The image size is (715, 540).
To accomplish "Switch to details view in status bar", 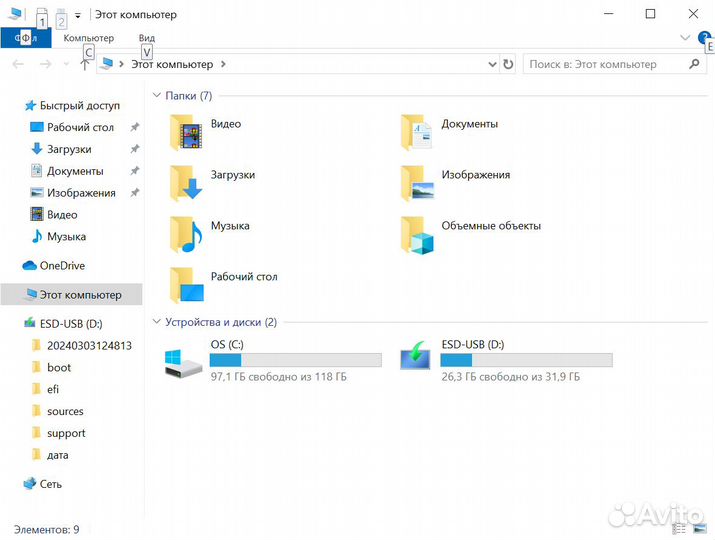I will 679,529.
